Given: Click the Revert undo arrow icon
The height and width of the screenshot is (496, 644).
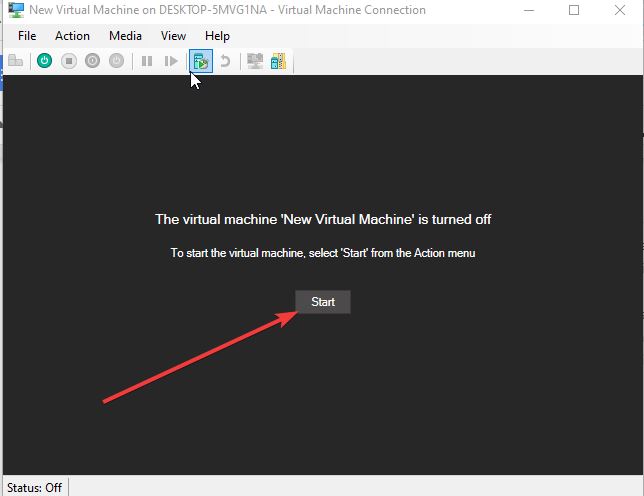Looking at the screenshot, I should pos(225,61).
